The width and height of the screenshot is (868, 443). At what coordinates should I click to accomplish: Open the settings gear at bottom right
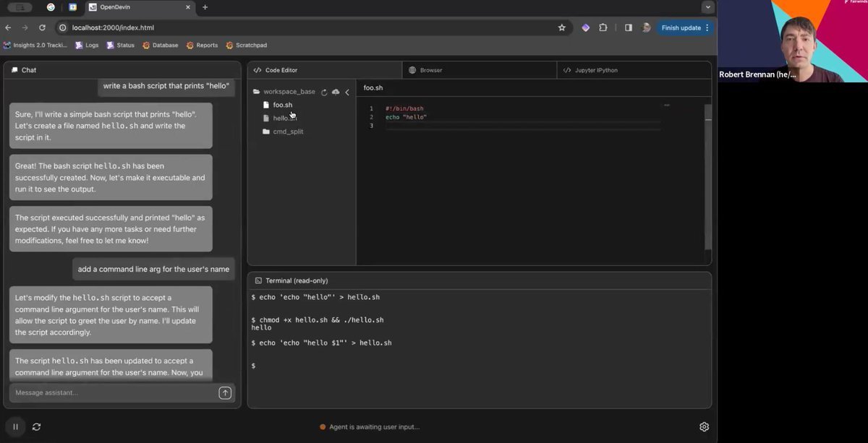coord(704,427)
